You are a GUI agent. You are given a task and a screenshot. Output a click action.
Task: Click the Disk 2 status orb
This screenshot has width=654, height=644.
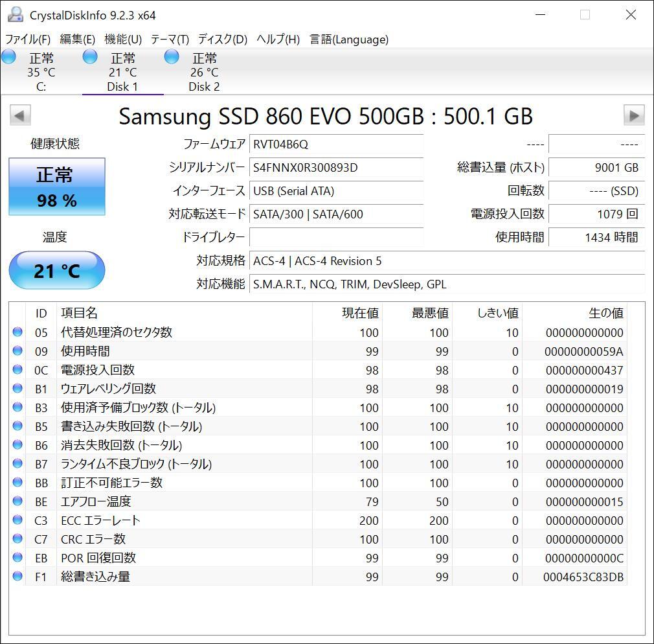pos(172,57)
